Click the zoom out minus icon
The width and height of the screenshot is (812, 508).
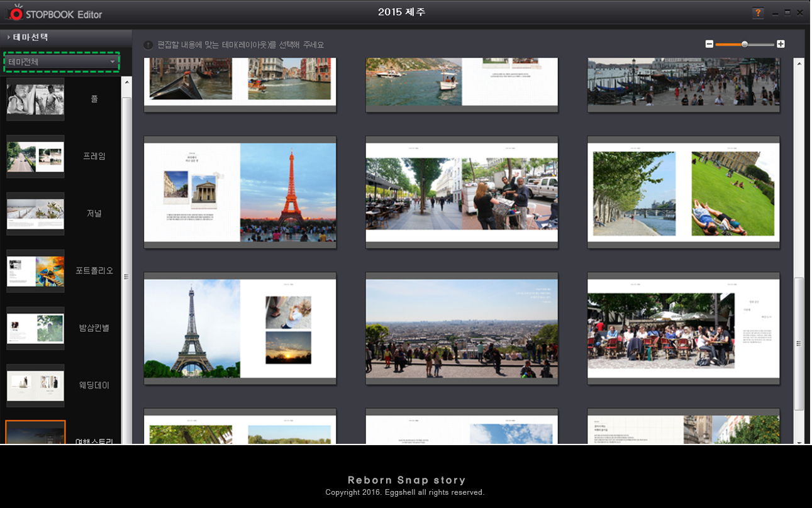point(709,44)
